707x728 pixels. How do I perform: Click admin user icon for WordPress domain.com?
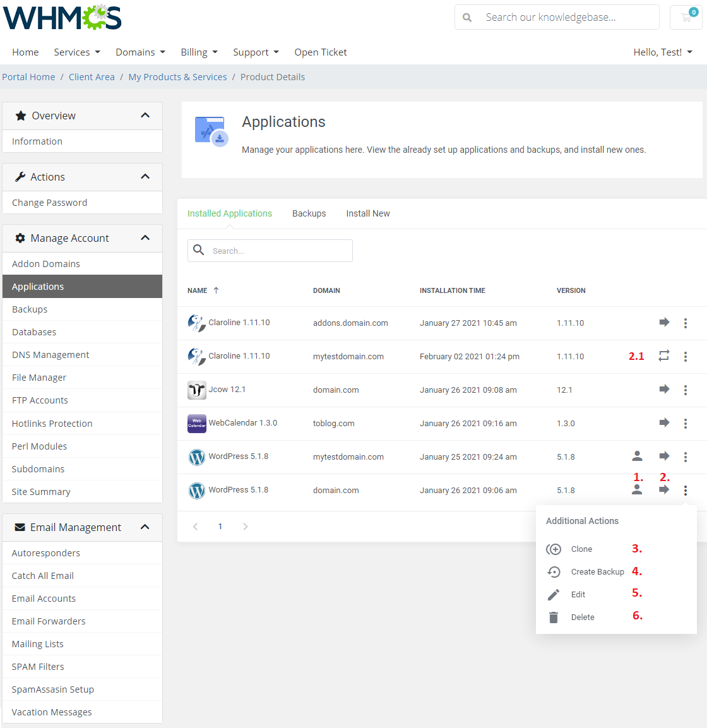[637, 489]
